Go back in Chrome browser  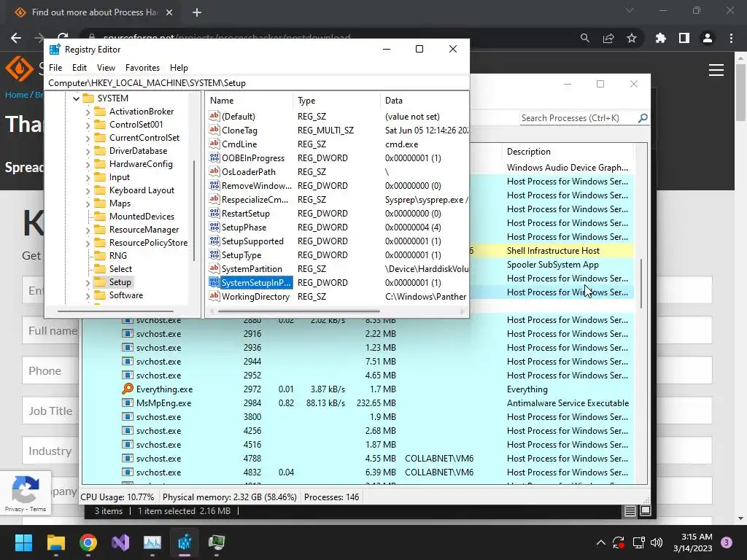pos(16,38)
